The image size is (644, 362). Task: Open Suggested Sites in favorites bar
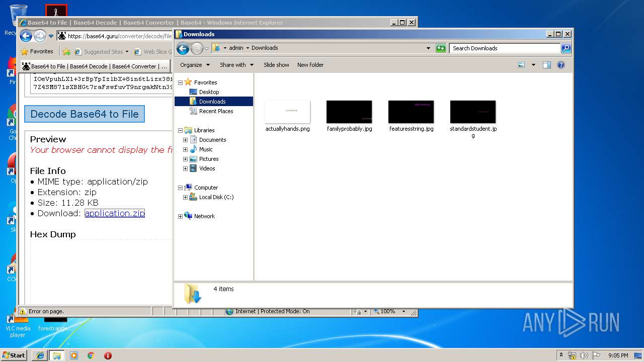101,51
